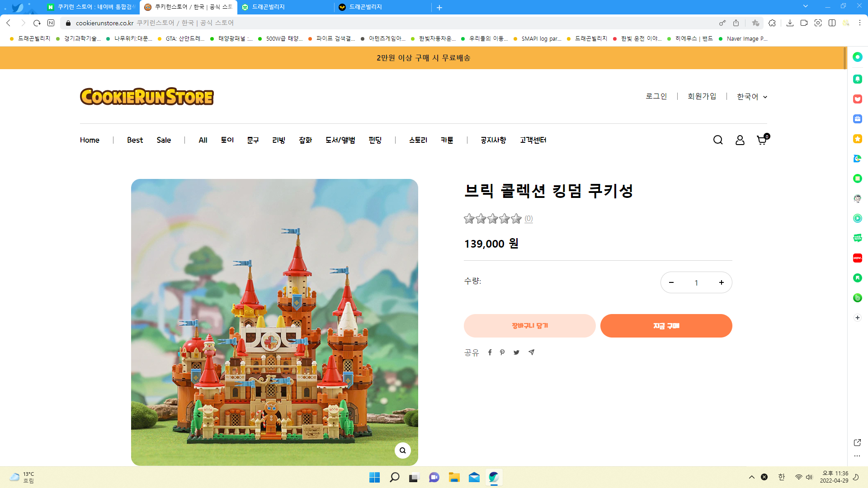Image resolution: width=868 pixels, height=488 pixels.
Task: Reload the page with the refresh icon
Action: click(x=37, y=23)
